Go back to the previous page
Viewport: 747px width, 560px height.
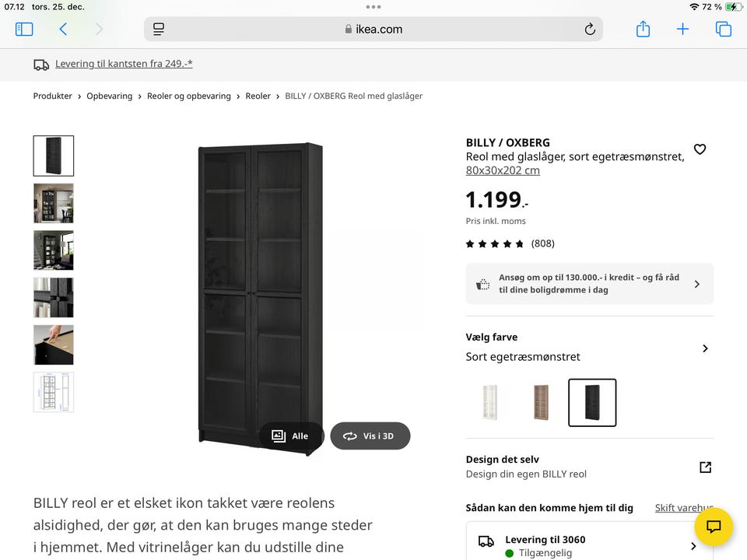[x=63, y=30]
